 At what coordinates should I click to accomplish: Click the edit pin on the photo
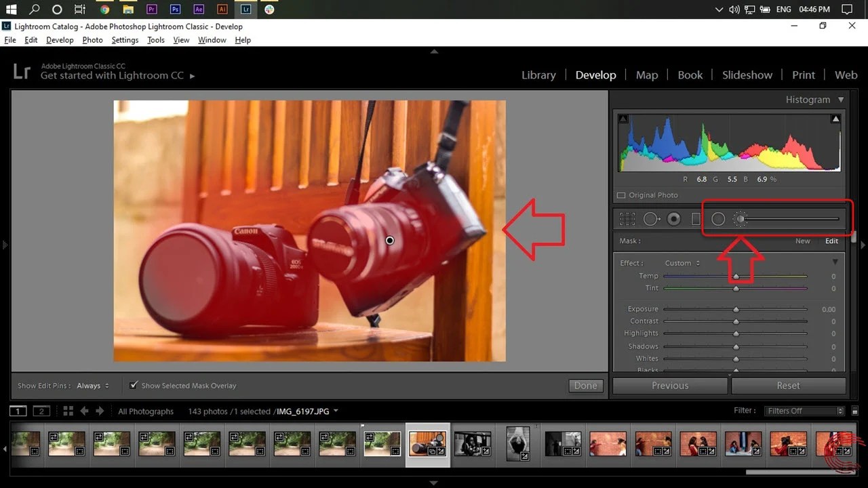[x=389, y=241]
